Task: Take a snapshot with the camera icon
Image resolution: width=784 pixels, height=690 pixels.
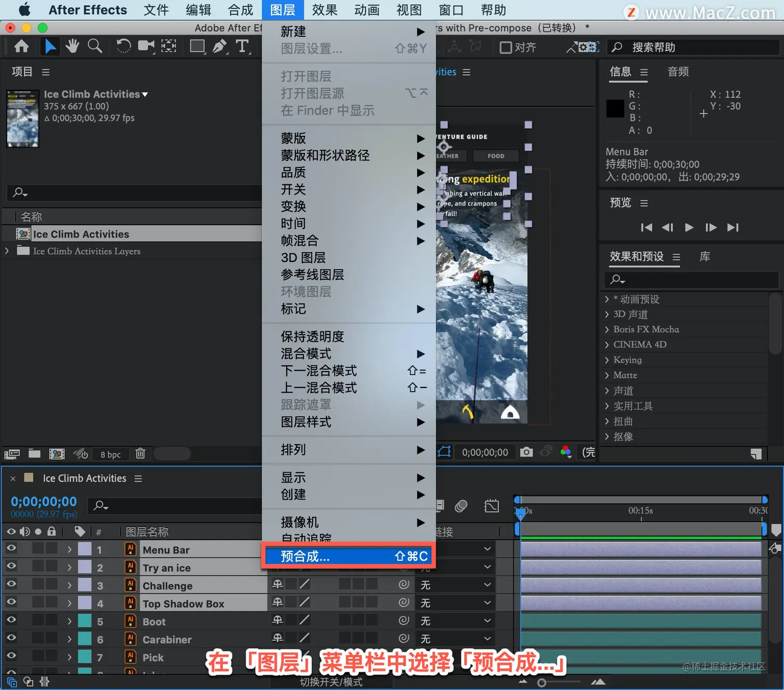Action: click(526, 452)
